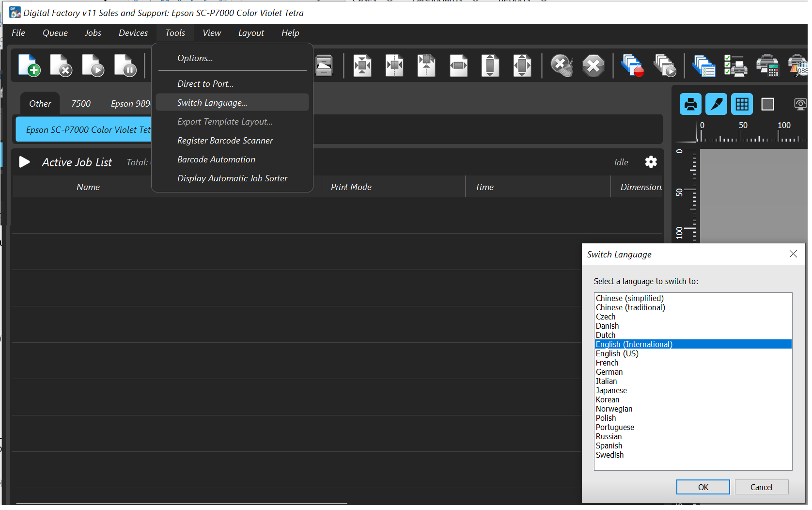812x510 pixels.
Task: Click the align to top center layout icon
Action: tap(426, 65)
